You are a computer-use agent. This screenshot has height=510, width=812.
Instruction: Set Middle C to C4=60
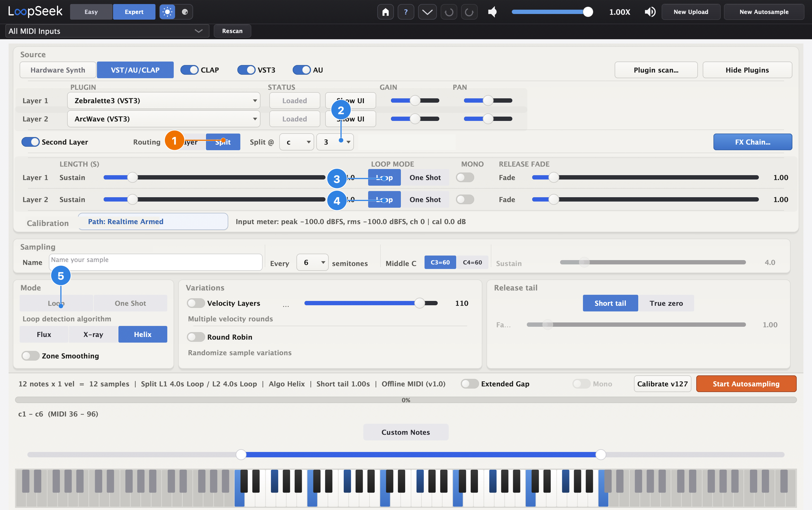point(472,263)
